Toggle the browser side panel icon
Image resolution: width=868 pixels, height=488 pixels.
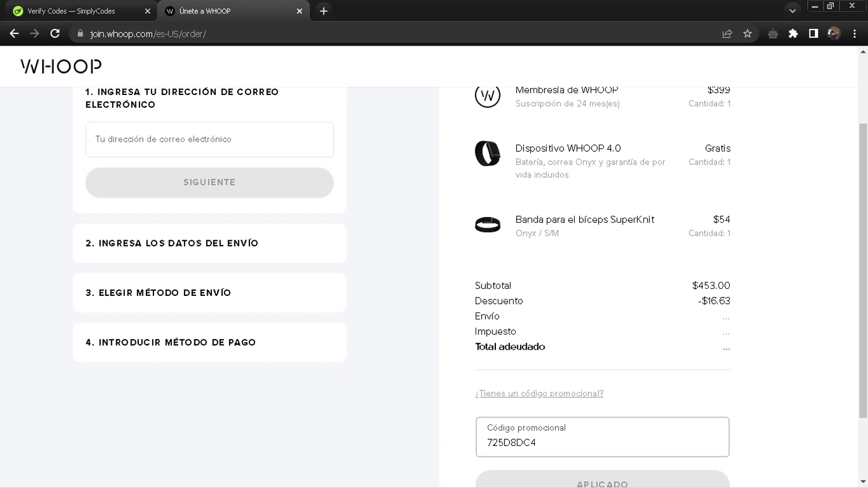[814, 34]
